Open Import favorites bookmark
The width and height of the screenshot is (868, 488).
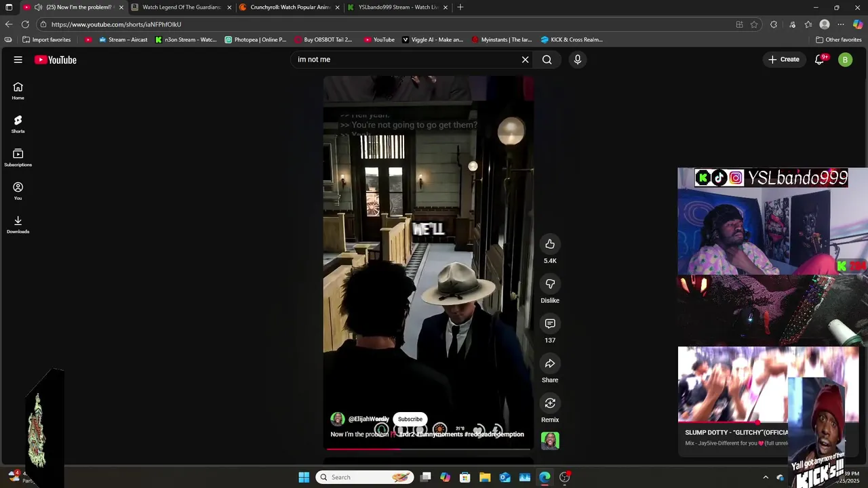47,39
